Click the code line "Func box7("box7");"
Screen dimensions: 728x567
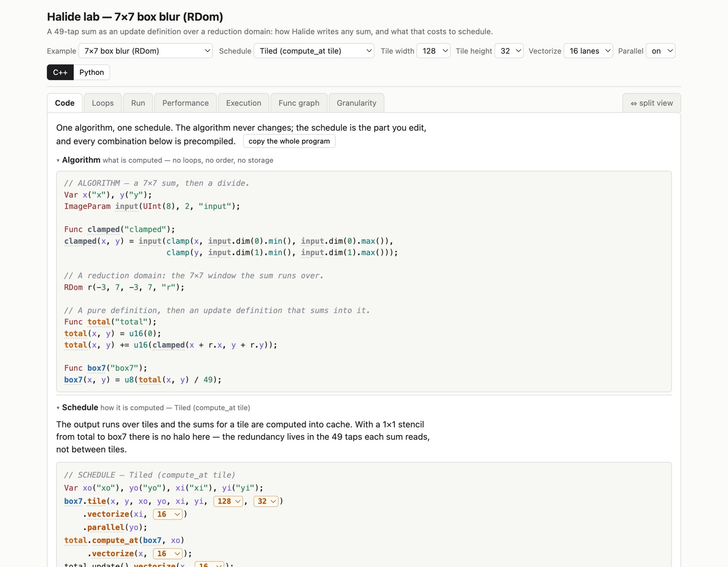(x=106, y=368)
